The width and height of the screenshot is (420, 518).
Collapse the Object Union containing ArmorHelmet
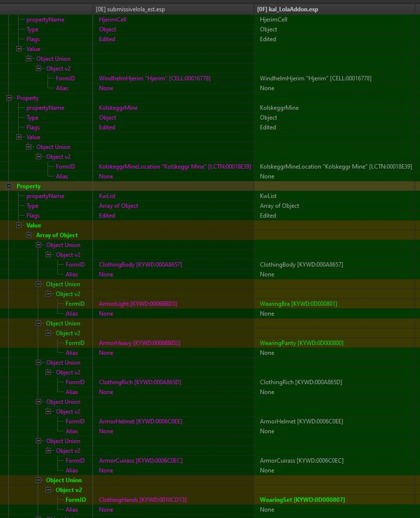coord(38,402)
